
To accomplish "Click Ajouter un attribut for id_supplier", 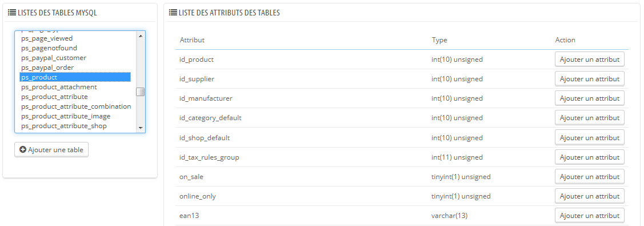I will click(x=589, y=79).
